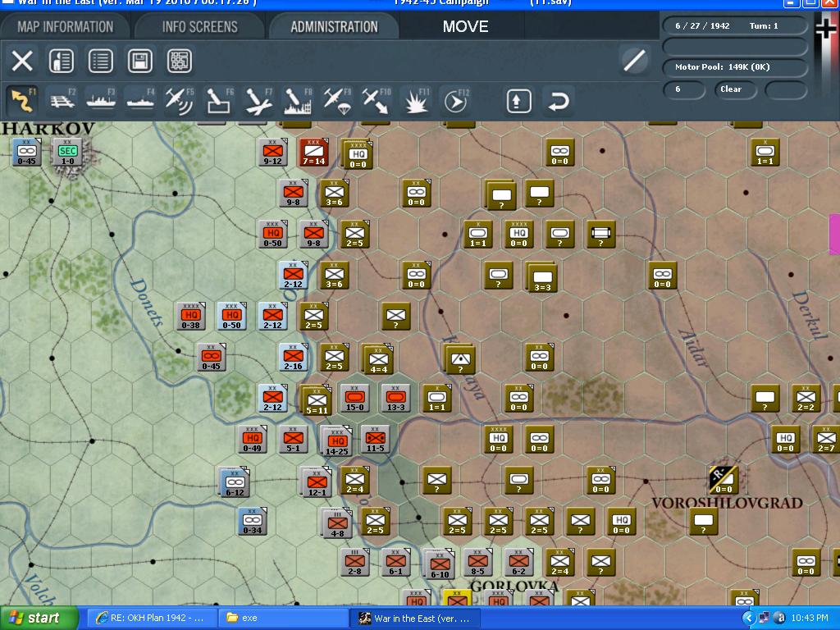The width and height of the screenshot is (840, 630).
Task: Select the Soviet 5=11 unit stack
Action: pos(316,400)
